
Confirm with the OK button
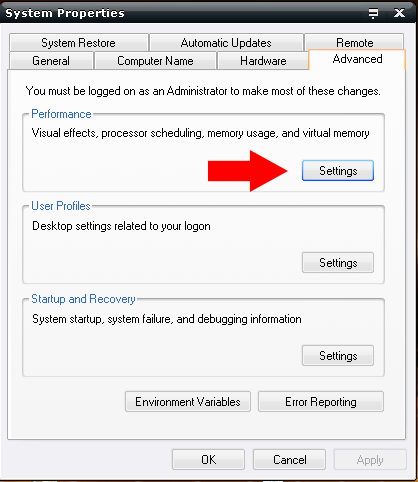click(208, 460)
